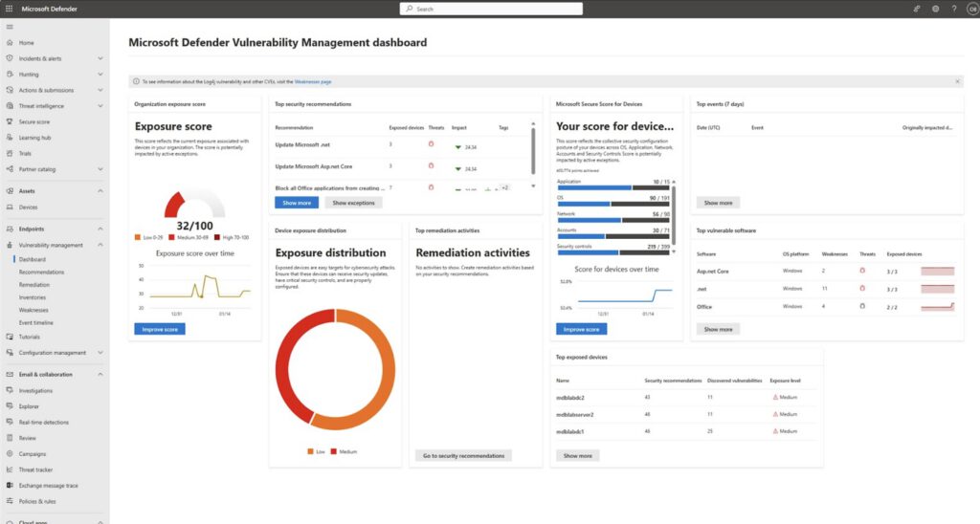Expand the Incidents & alerts chevron
Image resolution: width=980 pixels, height=524 pixels.
click(x=100, y=58)
